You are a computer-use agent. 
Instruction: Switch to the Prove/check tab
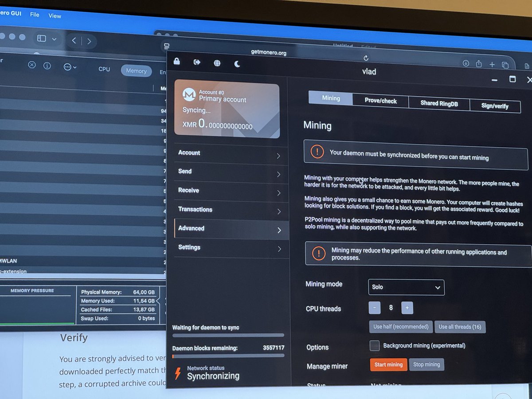pyautogui.click(x=380, y=101)
